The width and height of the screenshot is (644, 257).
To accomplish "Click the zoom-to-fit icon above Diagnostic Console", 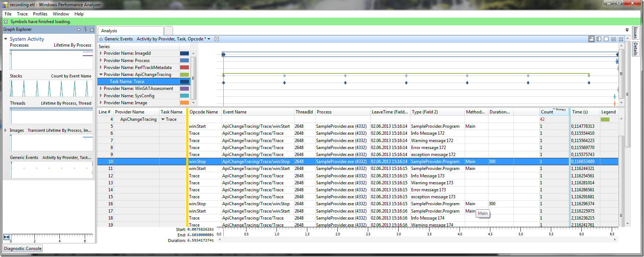I will pyautogui.click(x=6, y=237).
